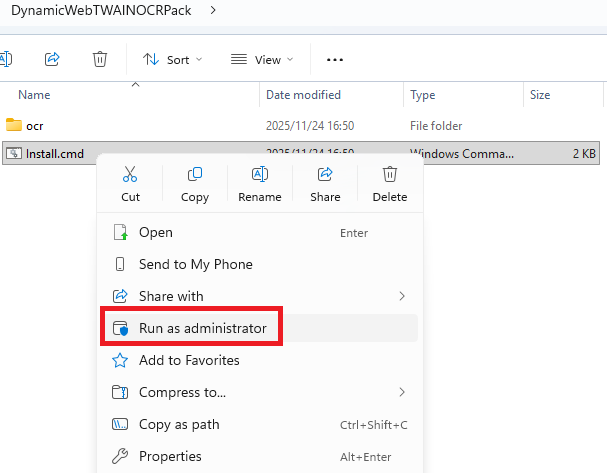Image resolution: width=607 pixels, height=473 pixels.
Task: Choose Open from the context menu
Action: pyautogui.click(x=260, y=232)
